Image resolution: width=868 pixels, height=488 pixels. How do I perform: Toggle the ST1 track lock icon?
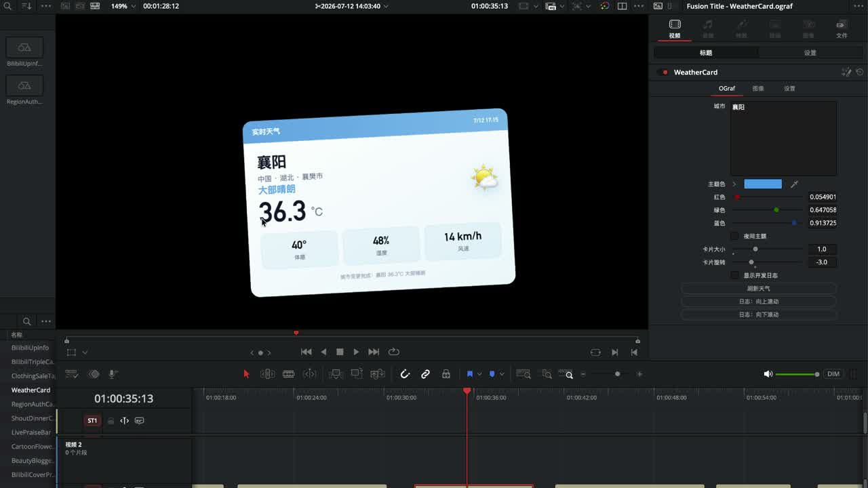pyautogui.click(x=111, y=421)
